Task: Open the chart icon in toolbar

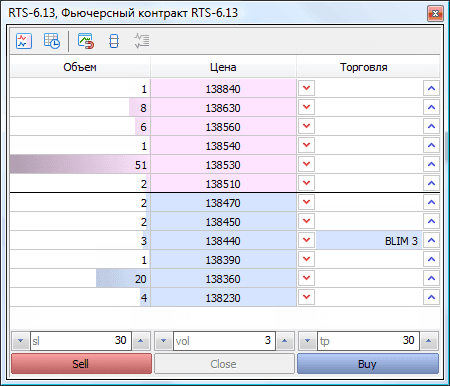Action: tap(24, 41)
